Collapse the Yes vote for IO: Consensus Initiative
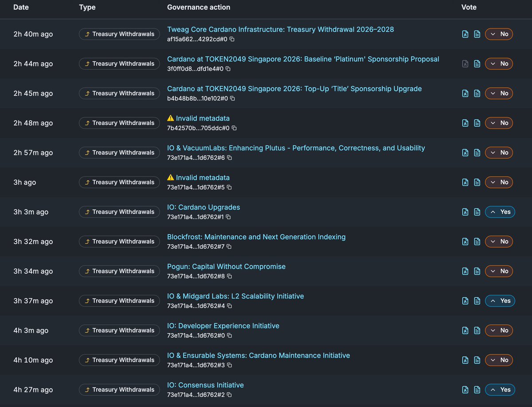 click(x=500, y=390)
